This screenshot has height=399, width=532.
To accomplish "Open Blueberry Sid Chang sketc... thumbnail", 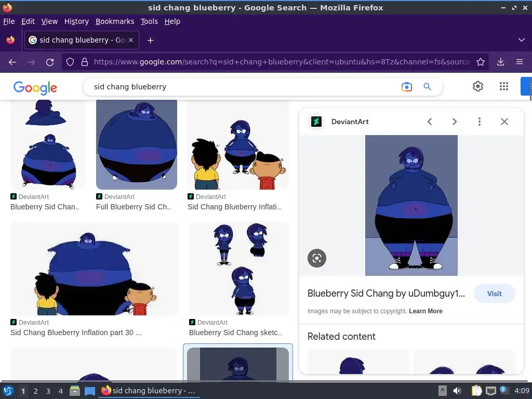I will tap(239, 269).
